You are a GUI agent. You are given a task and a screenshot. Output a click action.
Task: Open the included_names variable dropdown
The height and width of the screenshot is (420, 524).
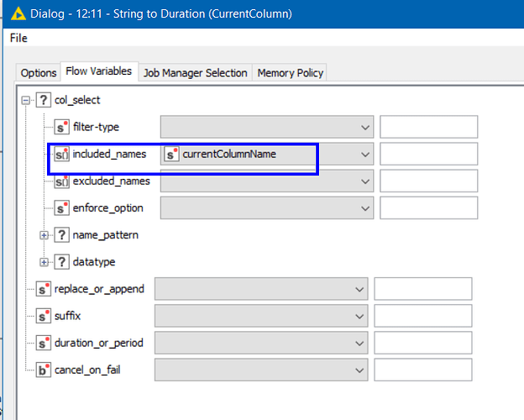[x=365, y=155]
